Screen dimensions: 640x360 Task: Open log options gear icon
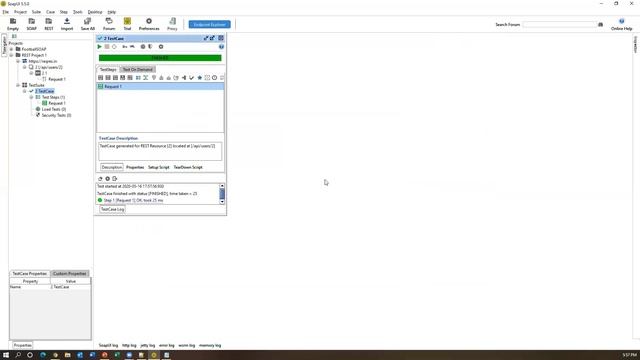(108, 179)
